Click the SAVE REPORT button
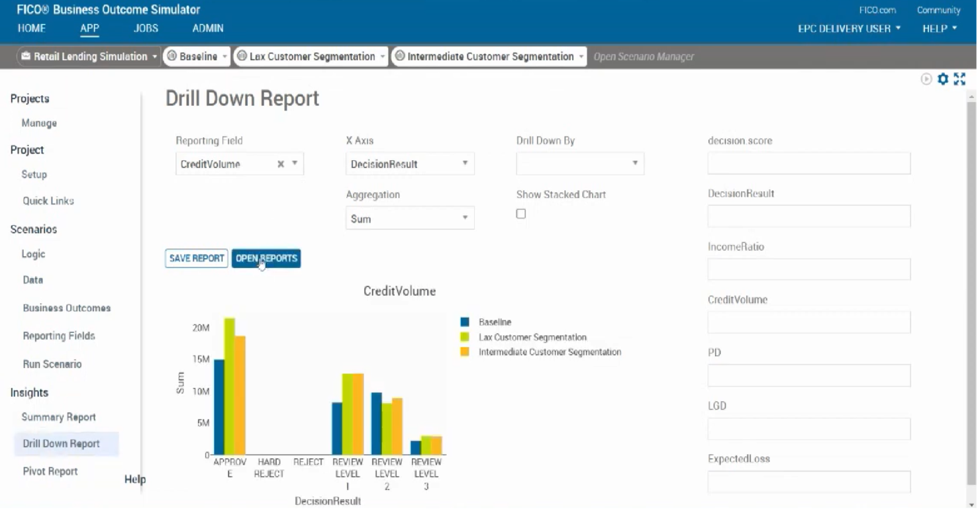The width and height of the screenshot is (980, 513). pos(196,258)
